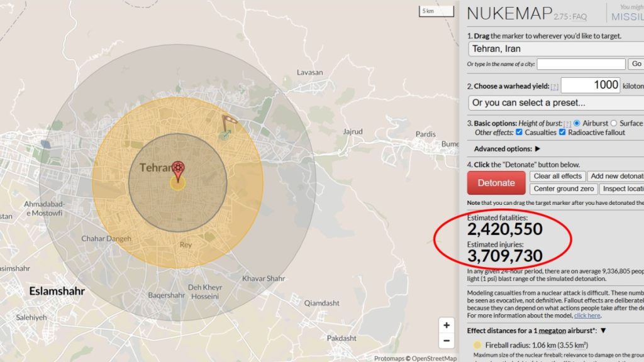Select the Surface burst radio option
The width and height of the screenshot is (644, 362).
tap(614, 123)
